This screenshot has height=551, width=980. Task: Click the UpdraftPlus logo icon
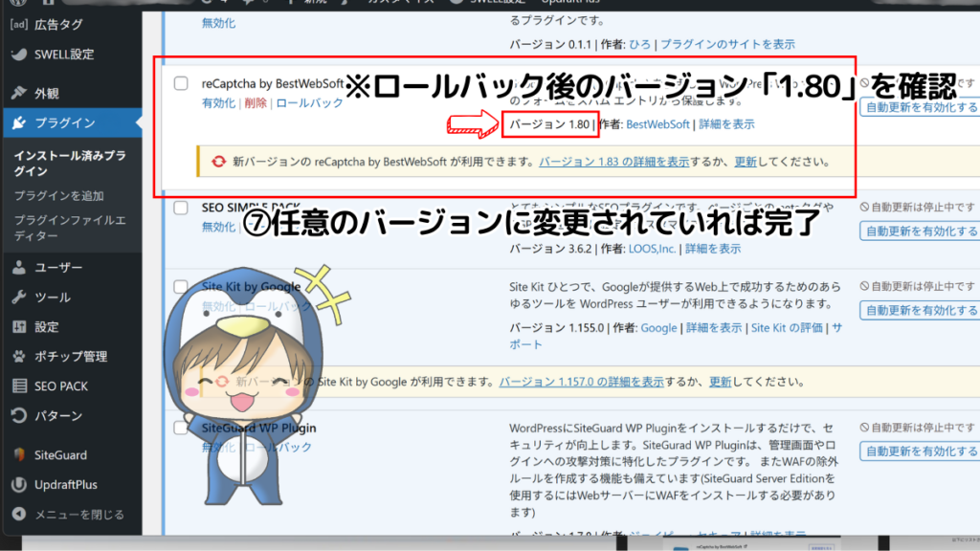click(19, 484)
